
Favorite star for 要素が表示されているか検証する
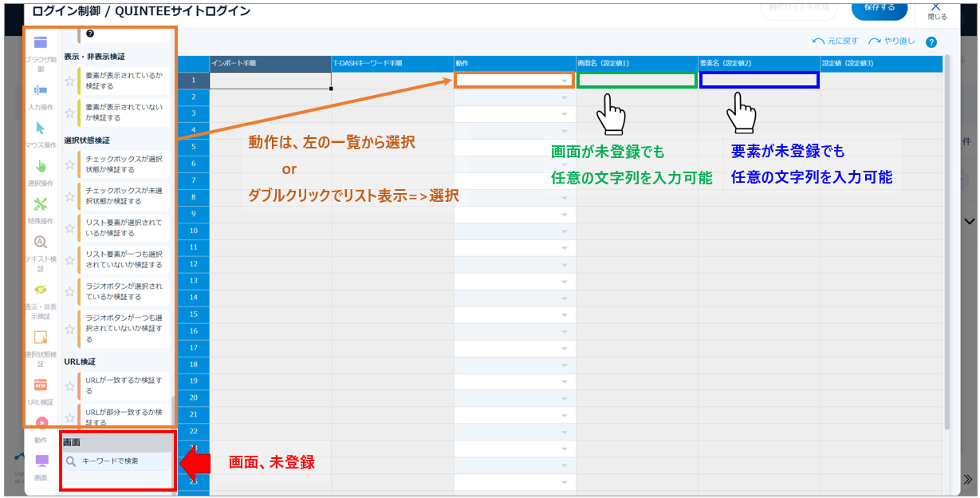70,81
